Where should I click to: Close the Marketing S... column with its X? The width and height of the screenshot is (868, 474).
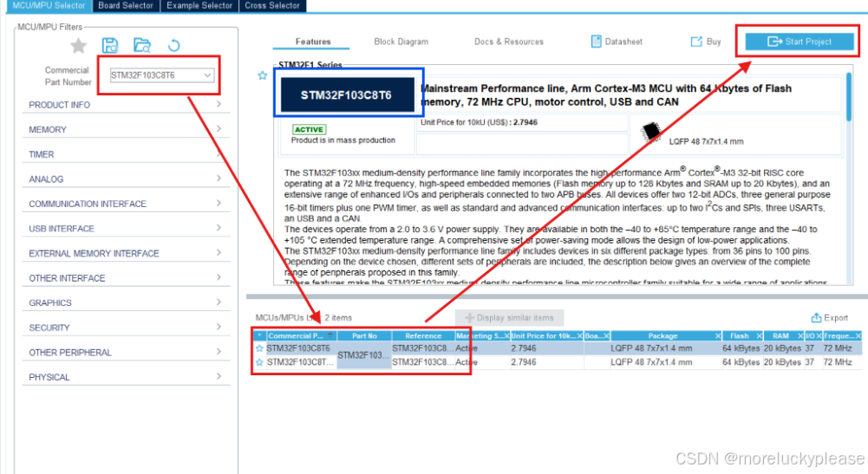click(x=506, y=335)
